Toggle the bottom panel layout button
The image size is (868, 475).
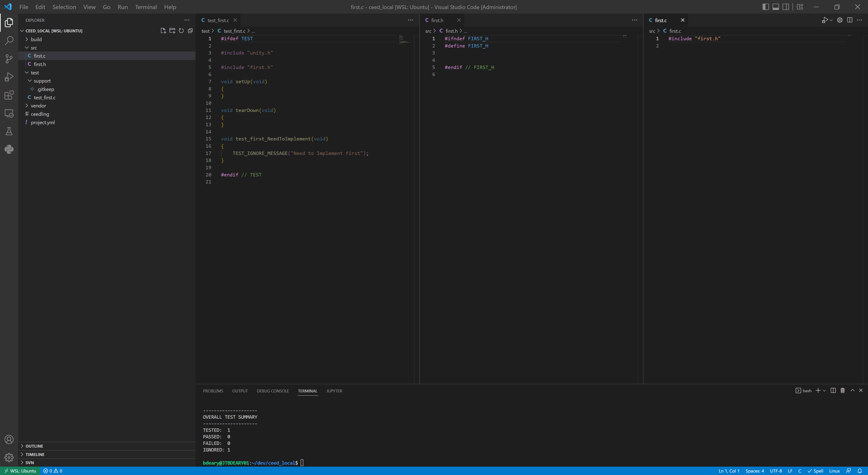pyautogui.click(x=776, y=7)
